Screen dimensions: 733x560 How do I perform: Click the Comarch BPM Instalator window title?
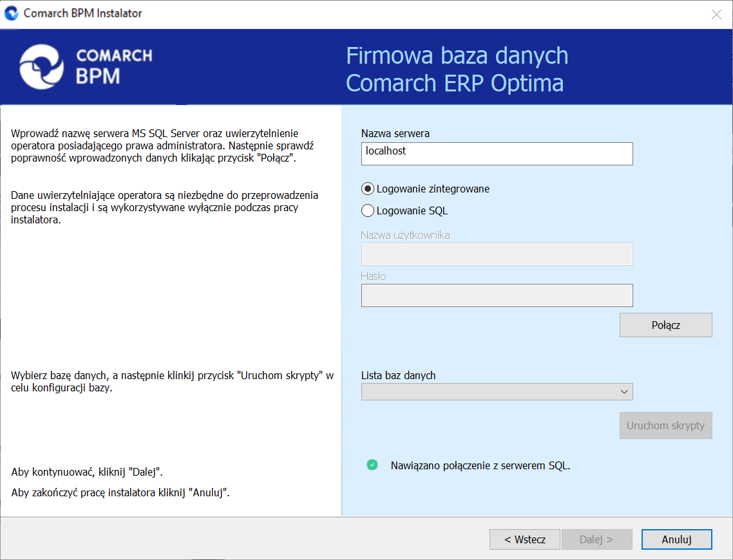[x=82, y=13]
